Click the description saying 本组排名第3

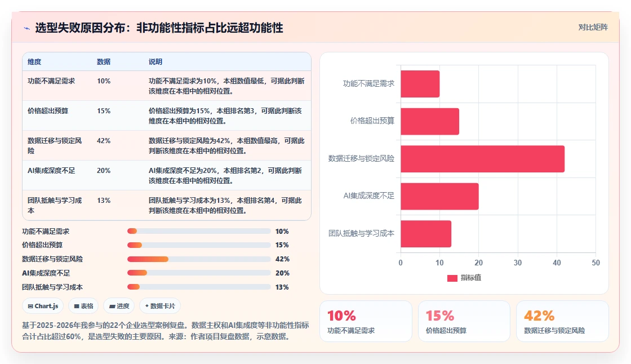(225, 116)
